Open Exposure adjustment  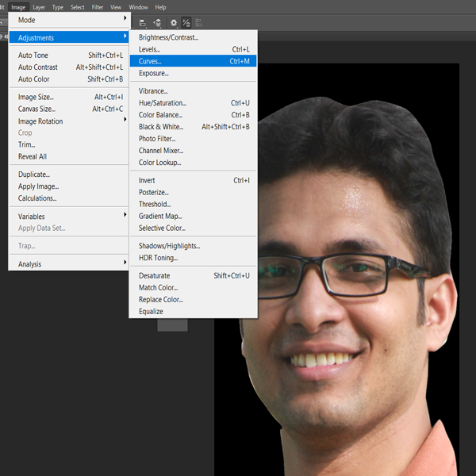click(x=194, y=73)
